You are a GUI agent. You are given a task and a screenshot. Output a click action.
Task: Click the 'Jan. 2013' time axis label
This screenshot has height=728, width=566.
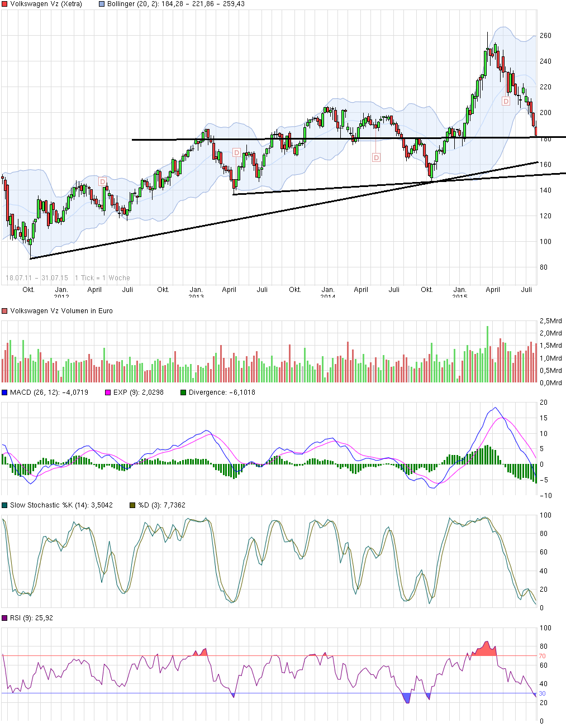click(196, 293)
